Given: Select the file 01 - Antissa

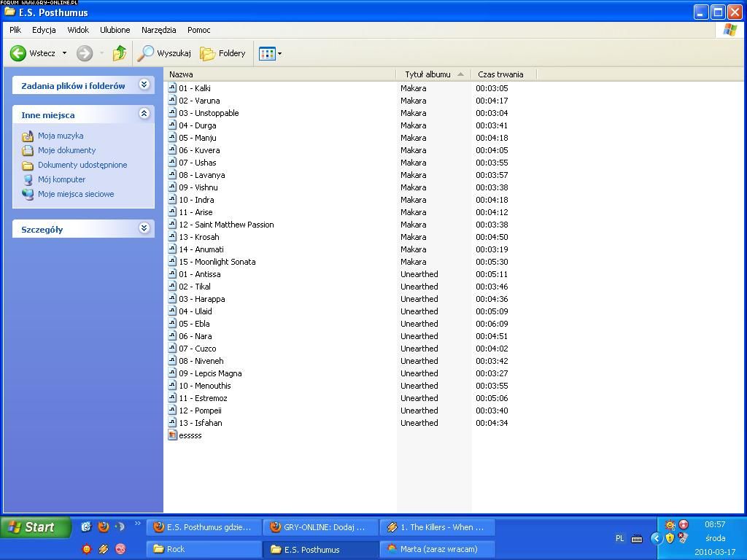Looking at the screenshot, I should [200, 274].
